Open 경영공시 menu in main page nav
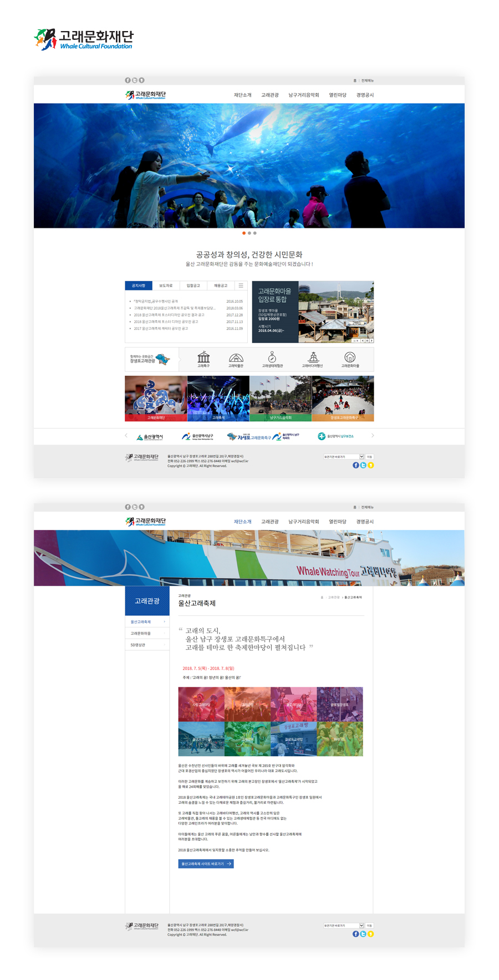Image resolution: width=499 pixels, height=980 pixels. 365,95
